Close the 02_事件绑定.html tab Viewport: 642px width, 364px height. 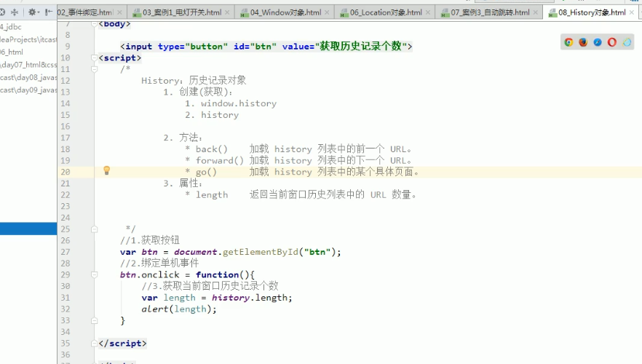(x=119, y=12)
